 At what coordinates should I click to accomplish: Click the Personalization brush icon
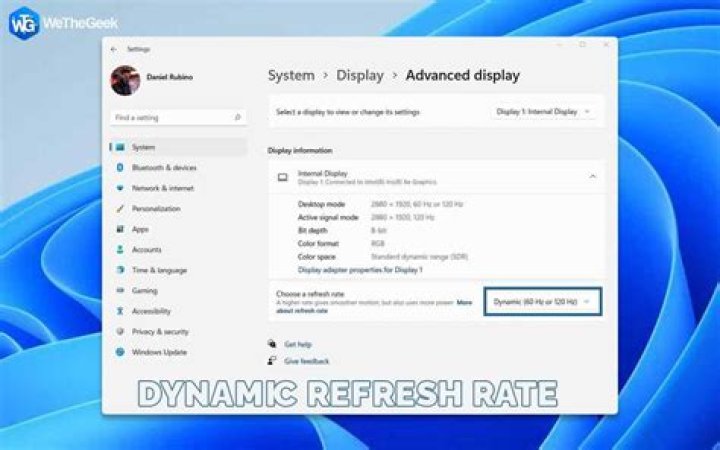coord(120,208)
